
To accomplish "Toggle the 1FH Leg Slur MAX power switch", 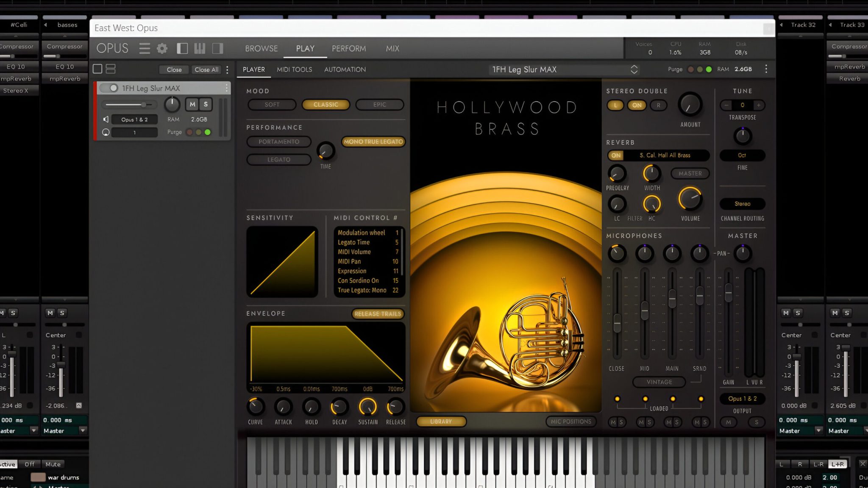I will pyautogui.click(x=109, y=88).
